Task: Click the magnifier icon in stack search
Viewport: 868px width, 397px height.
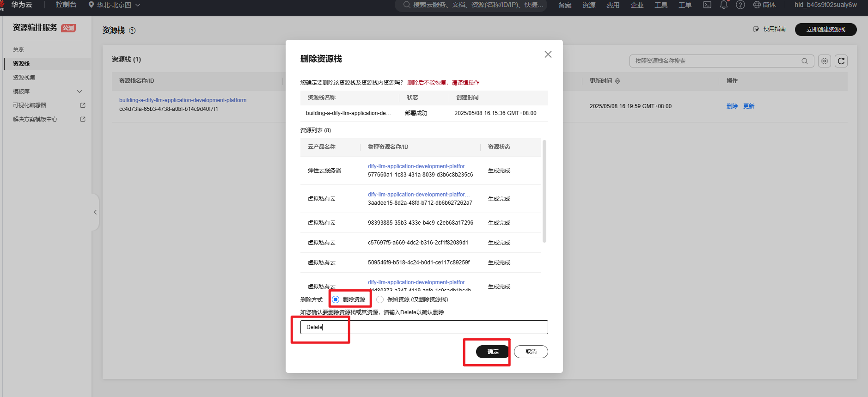Action: [x=805, y=61]
